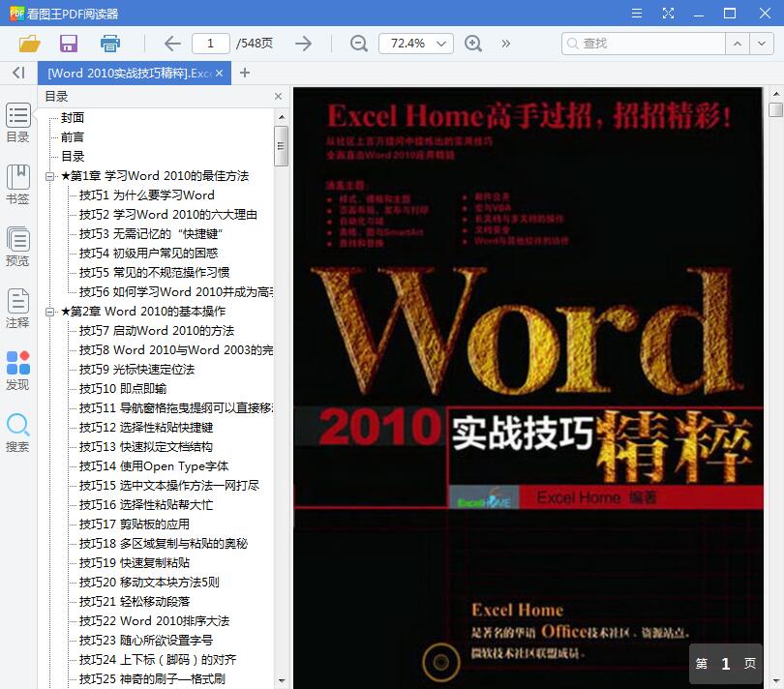The image size is (784, 689).
Task: Click the page number input field
Action: pos(210,44)
